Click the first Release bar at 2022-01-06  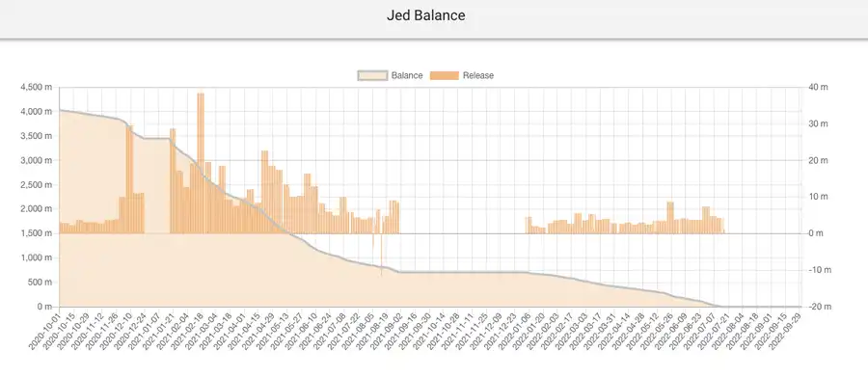click(x=529, y=226)
